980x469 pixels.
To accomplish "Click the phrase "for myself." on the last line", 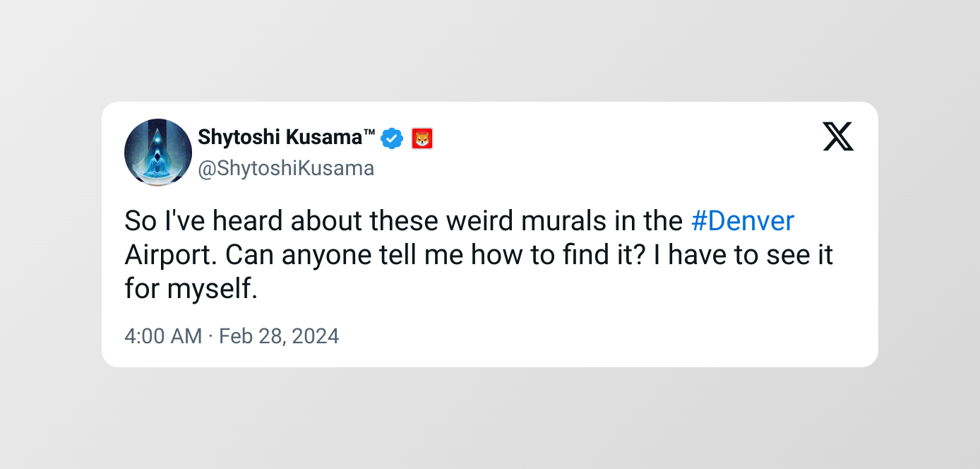I will click(191, 289).
